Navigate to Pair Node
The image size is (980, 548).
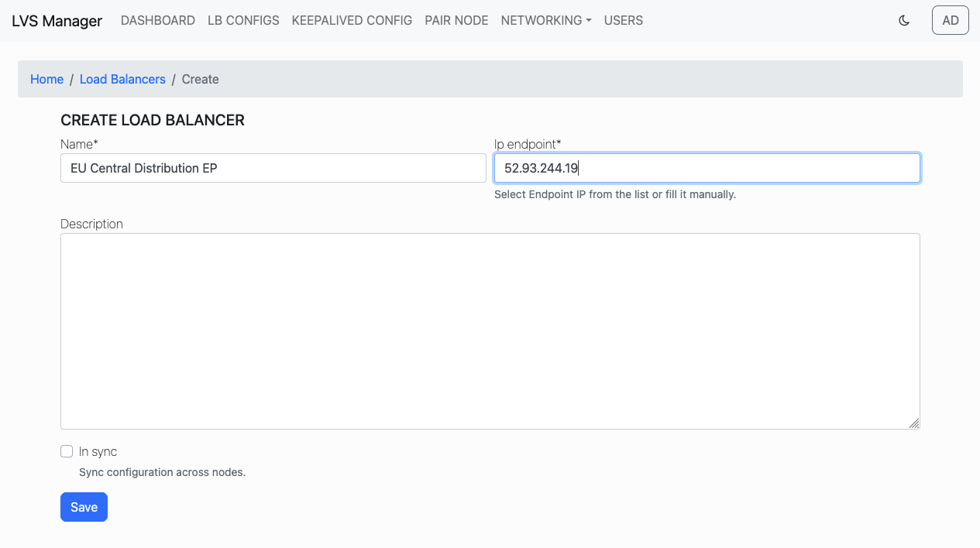[456, 21]
